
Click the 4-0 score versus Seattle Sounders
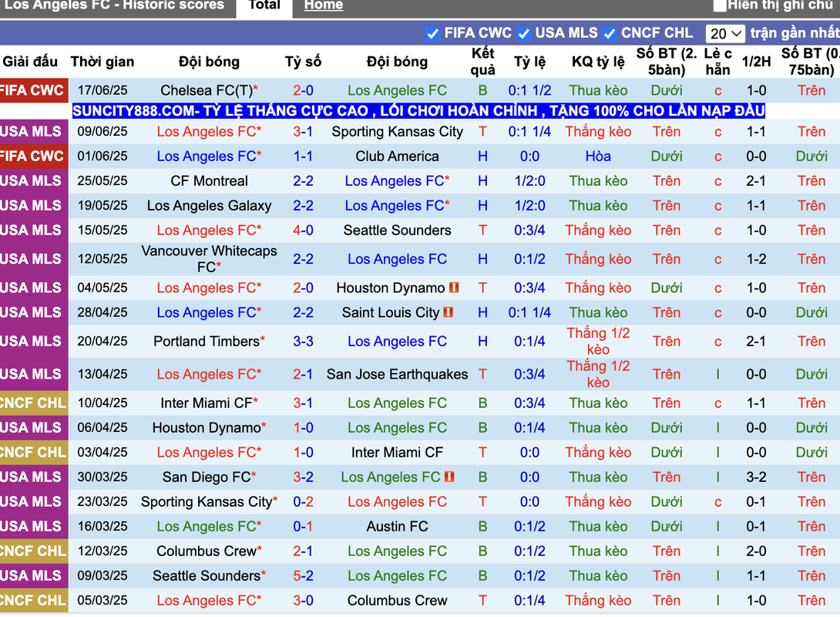click(303, 231)
